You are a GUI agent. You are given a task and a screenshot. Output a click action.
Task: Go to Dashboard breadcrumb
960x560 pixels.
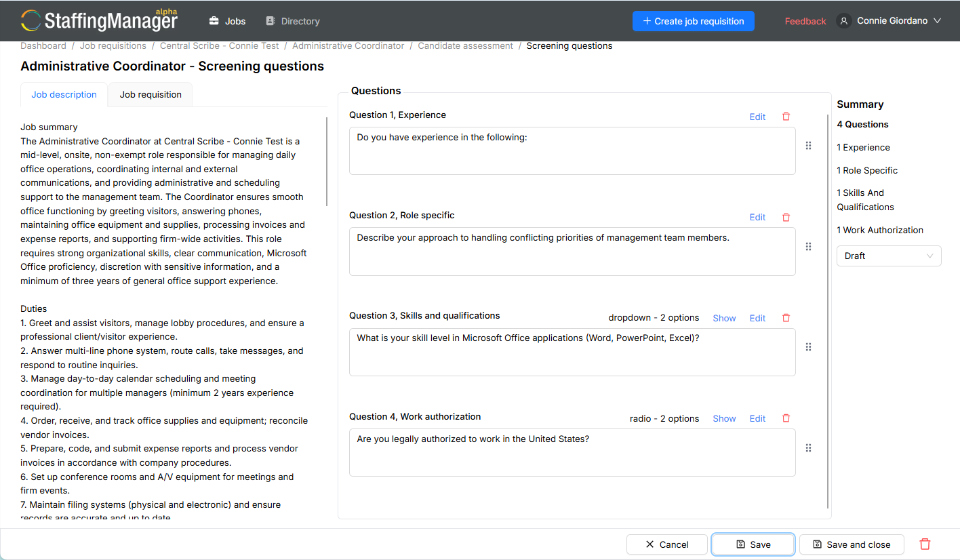[x=43, y=46]
